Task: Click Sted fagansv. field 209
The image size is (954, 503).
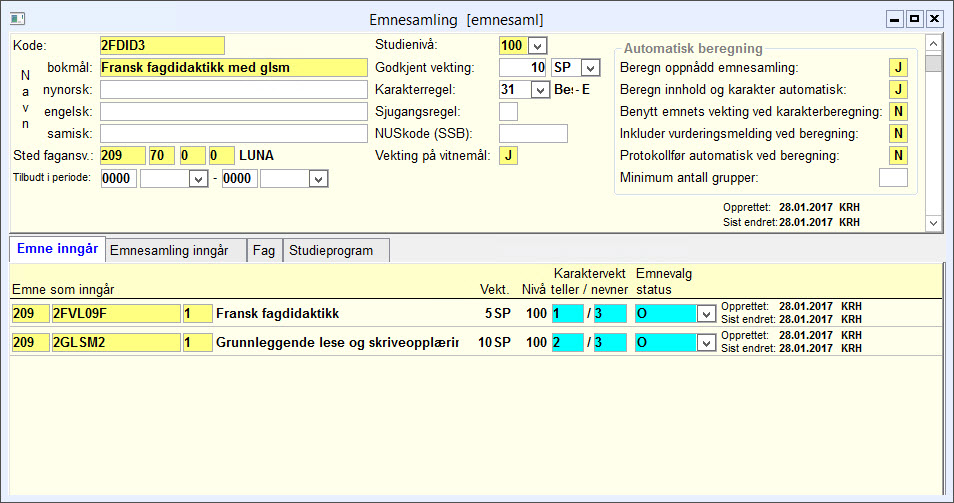Action: point(122,155)
